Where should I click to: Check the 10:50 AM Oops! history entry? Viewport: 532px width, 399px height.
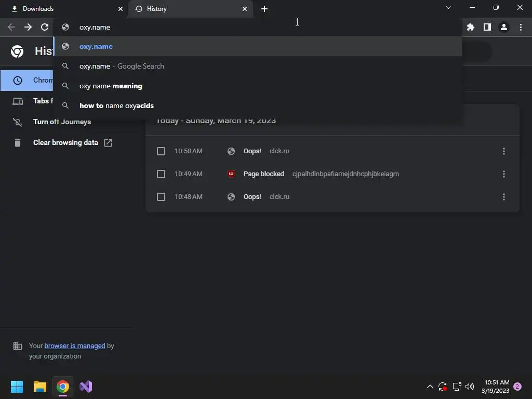tap(161, 151)
